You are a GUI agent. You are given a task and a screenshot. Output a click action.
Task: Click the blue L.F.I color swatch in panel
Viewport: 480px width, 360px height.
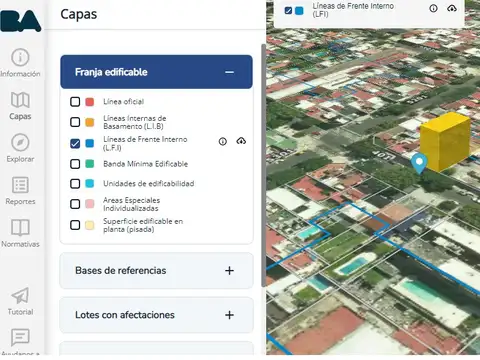click(90, 143)
